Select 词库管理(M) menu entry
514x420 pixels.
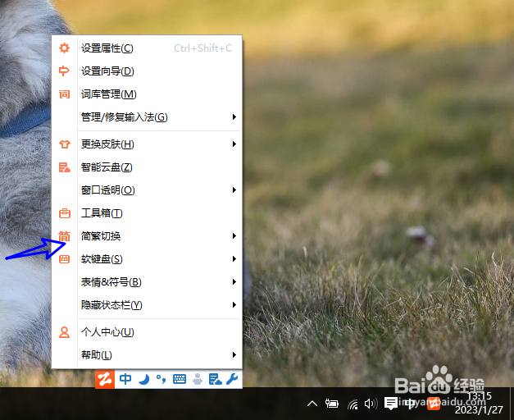(x=147, y=94)
